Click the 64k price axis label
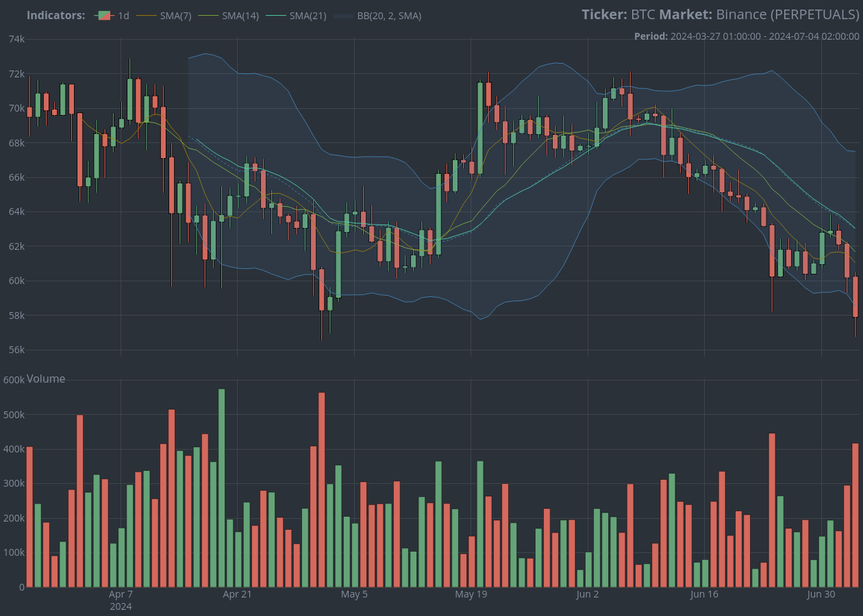 [16, 211]
